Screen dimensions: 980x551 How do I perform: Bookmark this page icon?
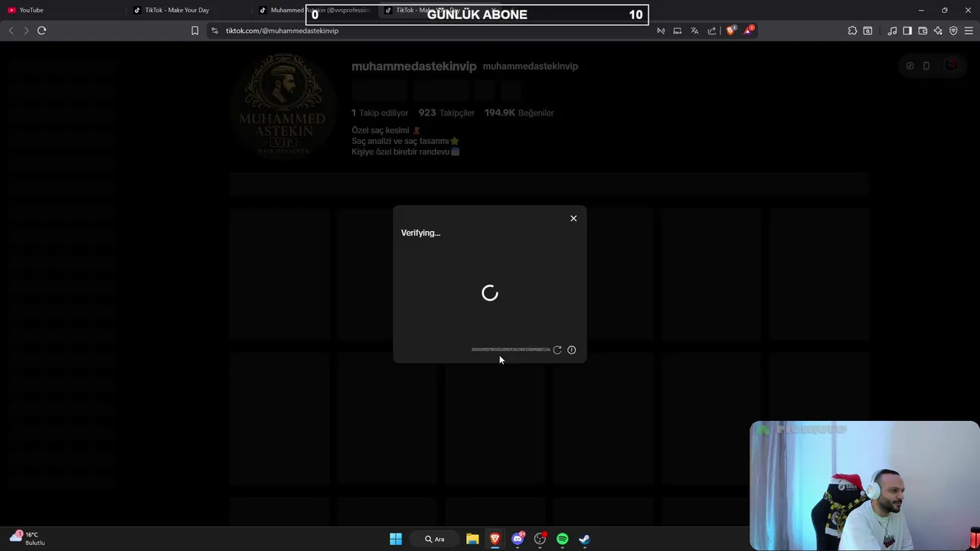pyautogui.click(x=194, y=31)
